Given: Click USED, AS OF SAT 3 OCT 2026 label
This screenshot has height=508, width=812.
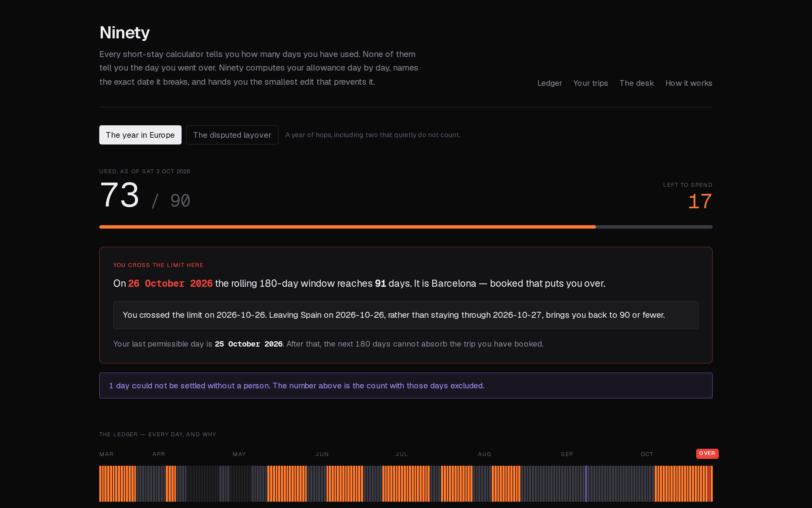Looking at the screenshot, I should tap(145, 171).
